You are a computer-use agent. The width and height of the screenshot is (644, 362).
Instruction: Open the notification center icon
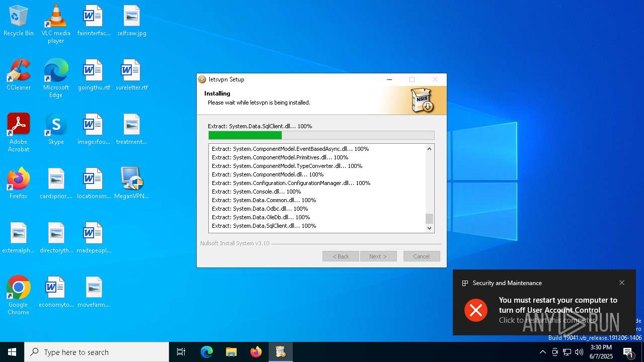click(628, 352)
